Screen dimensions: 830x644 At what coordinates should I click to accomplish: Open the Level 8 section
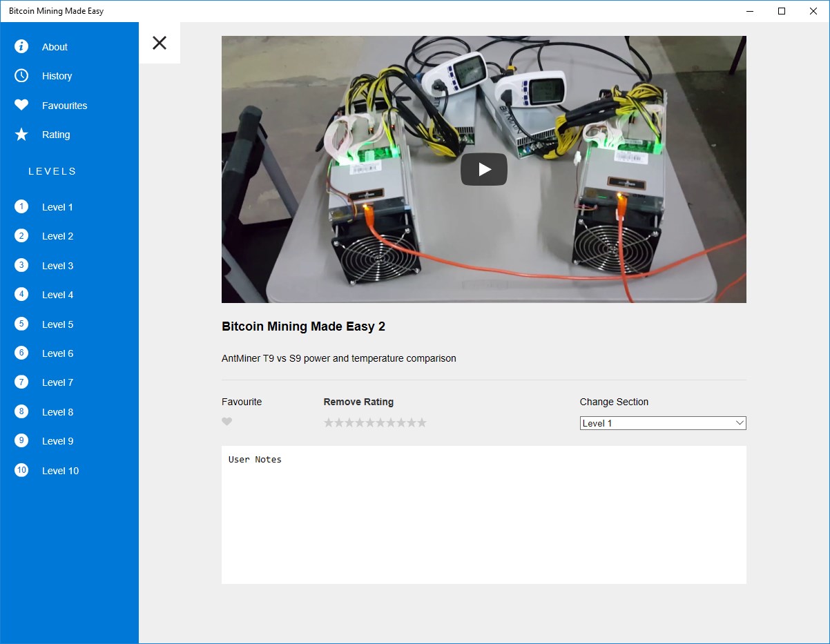(x=58, y=411)
